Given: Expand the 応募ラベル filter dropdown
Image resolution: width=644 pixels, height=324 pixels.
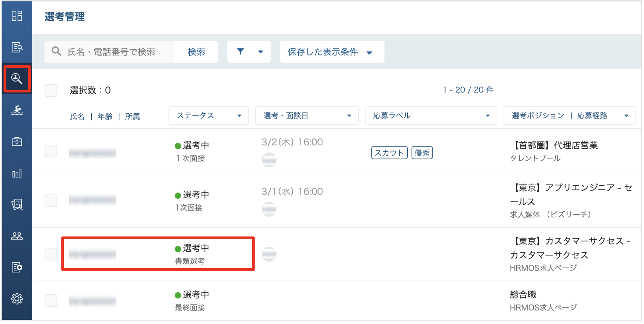Looking at the screenshot, I should pyautogui.click(x=431, y=116).
